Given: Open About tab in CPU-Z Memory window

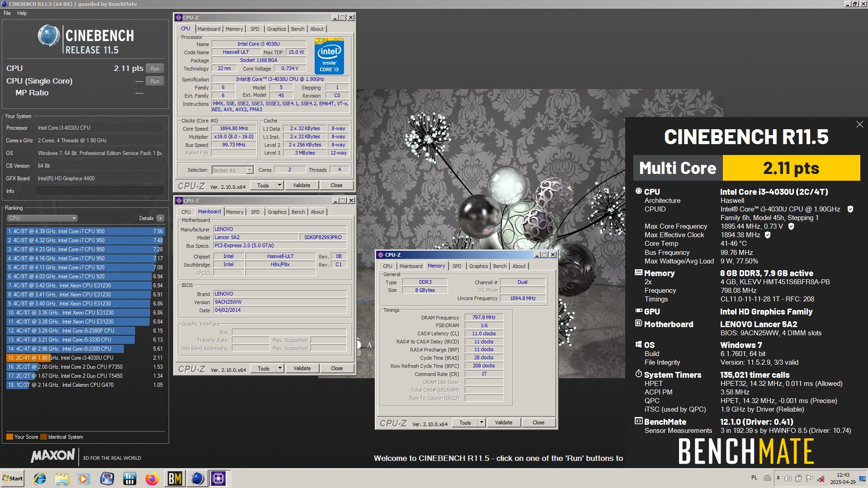Looking at the screenshot, I should pyautogui.click(x=519, y=266).
